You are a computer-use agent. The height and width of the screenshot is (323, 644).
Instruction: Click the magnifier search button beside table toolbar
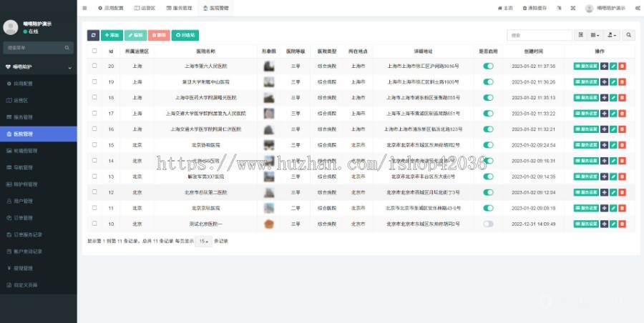coord(628,35)
